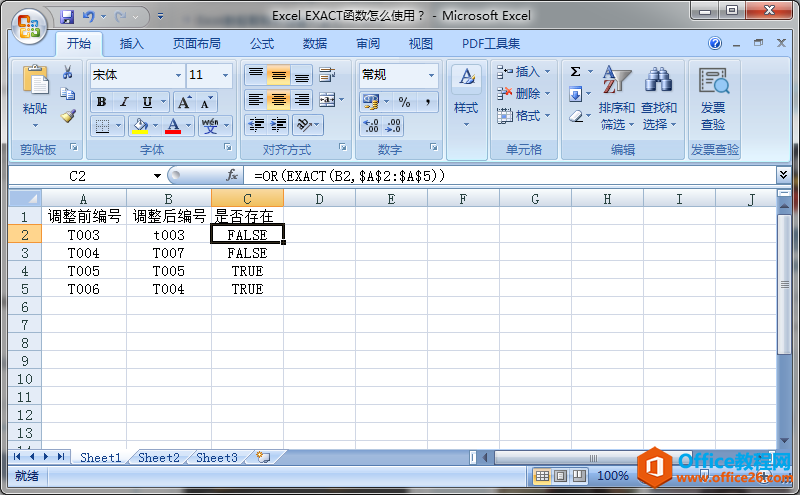The width and height of the screenshot is (800, 495).
Task: Toggle Italic formatting
Action: [x=124, y=102]
